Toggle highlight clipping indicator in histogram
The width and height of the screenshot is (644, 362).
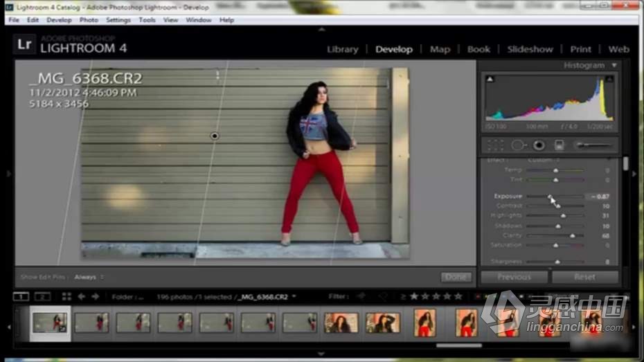(x=609, y=79)
